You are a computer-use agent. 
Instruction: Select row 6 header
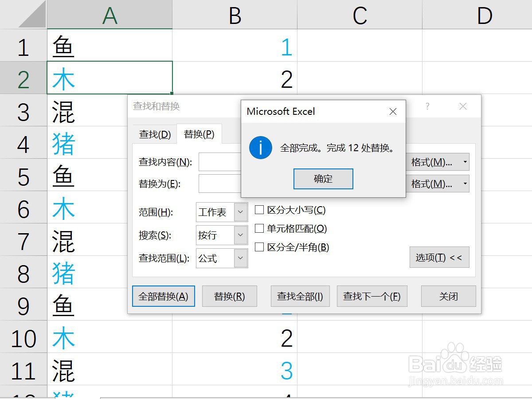point(23,207)
